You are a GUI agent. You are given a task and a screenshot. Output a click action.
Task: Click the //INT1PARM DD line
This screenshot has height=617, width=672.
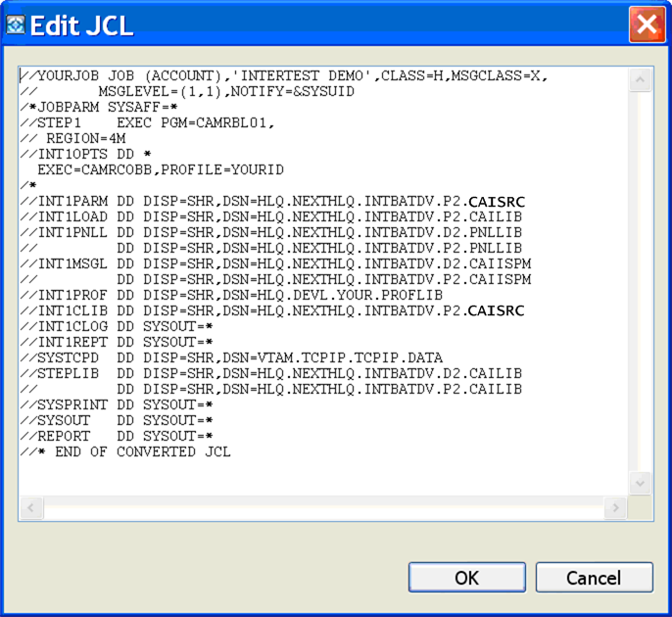click(272, 202)
